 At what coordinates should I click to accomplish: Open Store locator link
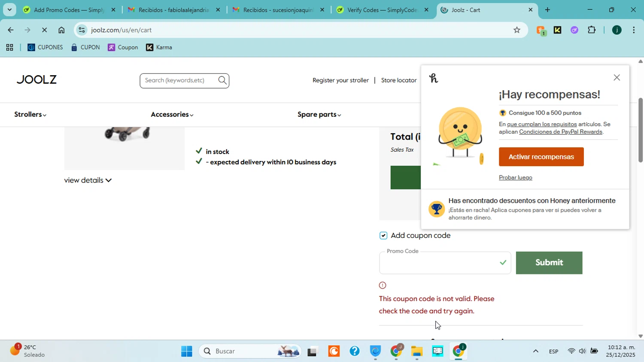click(399, 80)
